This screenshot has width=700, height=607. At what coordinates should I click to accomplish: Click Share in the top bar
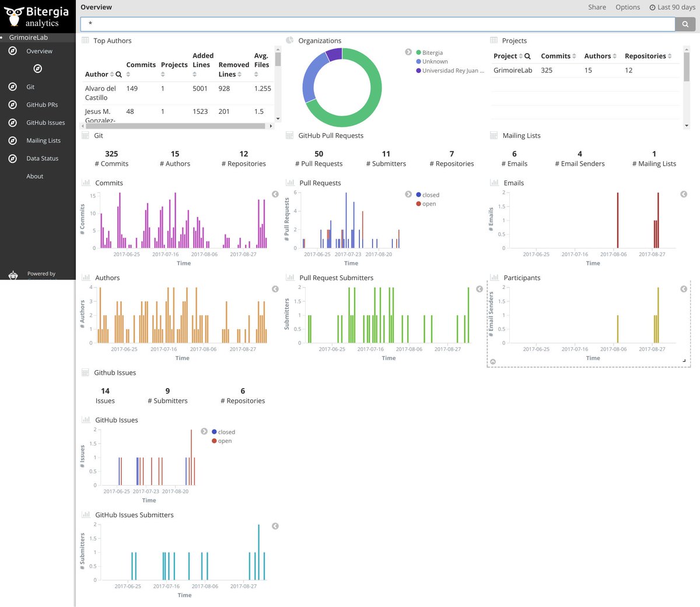click(x=597, y=8)
